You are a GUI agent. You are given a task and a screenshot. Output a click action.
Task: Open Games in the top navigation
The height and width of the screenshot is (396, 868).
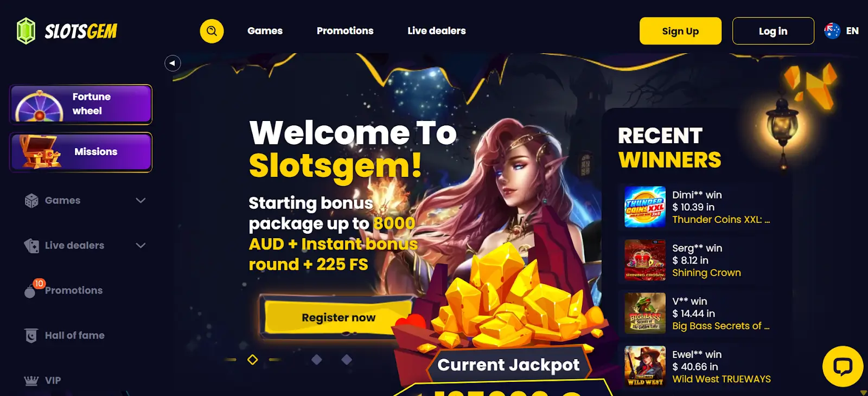pos(265,31)
